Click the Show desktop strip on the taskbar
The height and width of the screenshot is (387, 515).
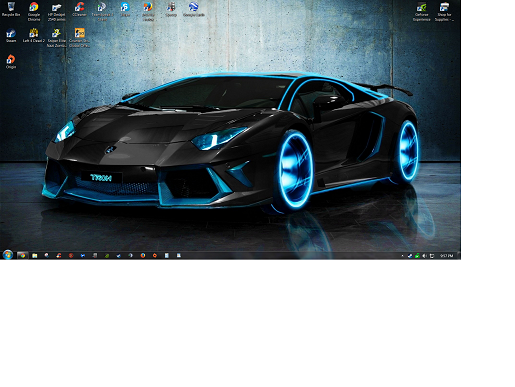[459, 255]
